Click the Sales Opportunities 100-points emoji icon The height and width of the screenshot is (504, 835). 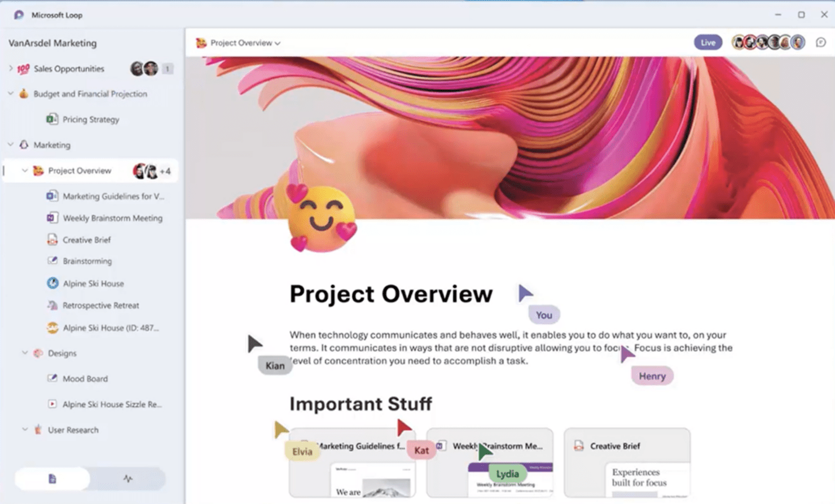click(23, 68)
